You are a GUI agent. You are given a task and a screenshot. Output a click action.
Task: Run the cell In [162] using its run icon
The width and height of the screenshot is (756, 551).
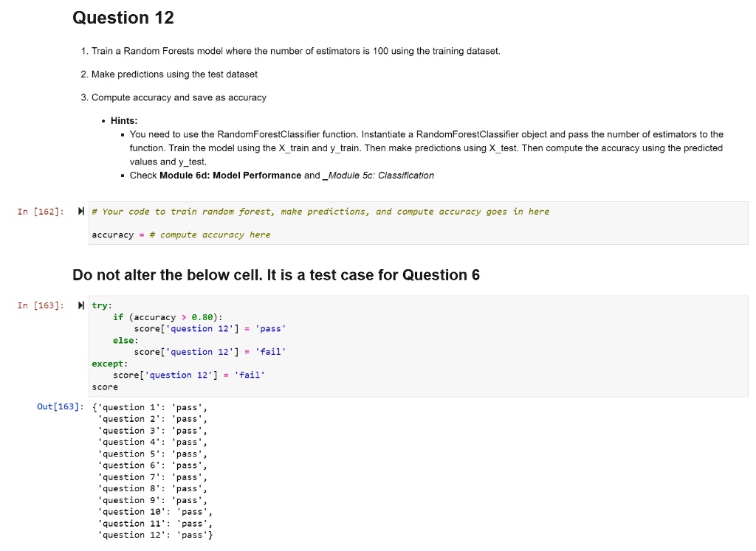coord(81,212)
